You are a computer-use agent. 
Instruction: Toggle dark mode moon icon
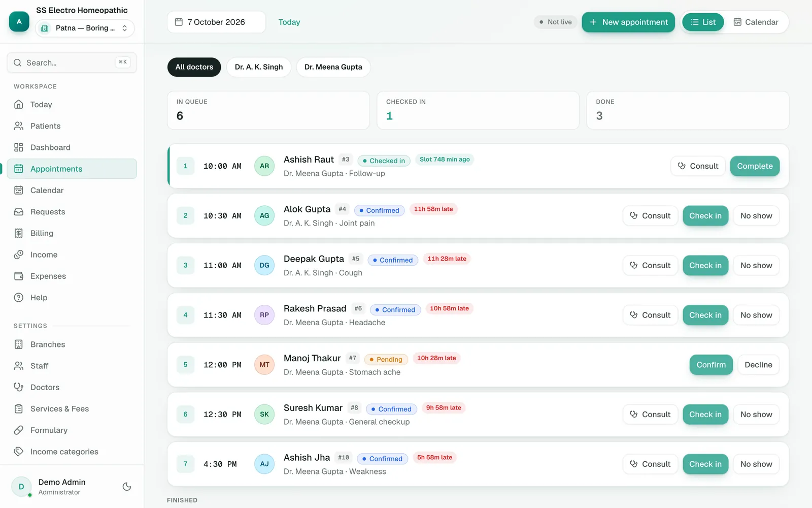pos(127,487)
